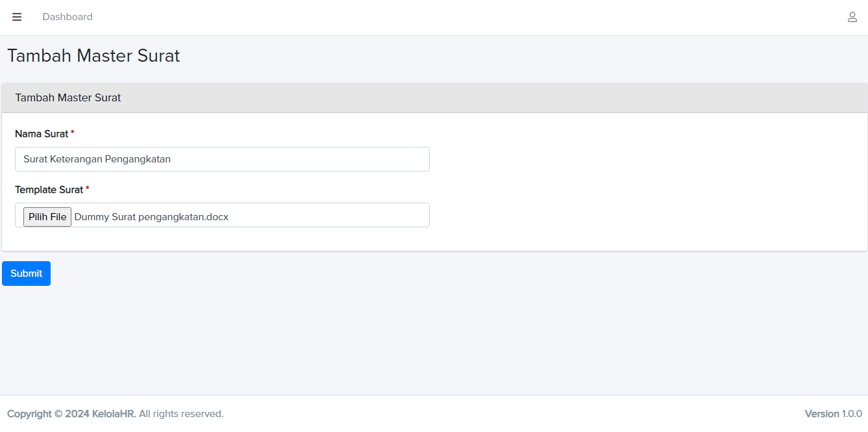
Task: Click the Dummy Surat pengangkatan.docx file name
Action: pos(151,217)
